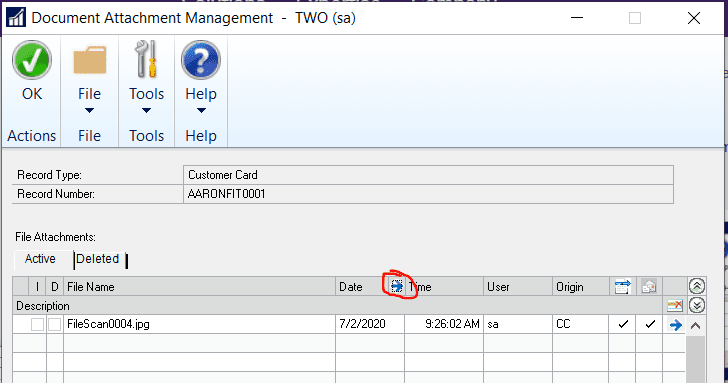Click the blue arrow icon next to Date header

(397, 286)
